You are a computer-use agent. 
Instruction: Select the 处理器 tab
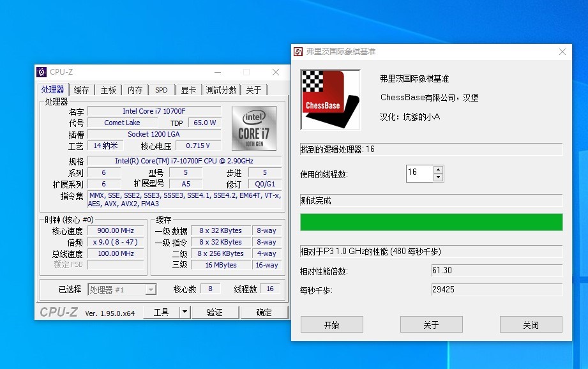point(53,89)
